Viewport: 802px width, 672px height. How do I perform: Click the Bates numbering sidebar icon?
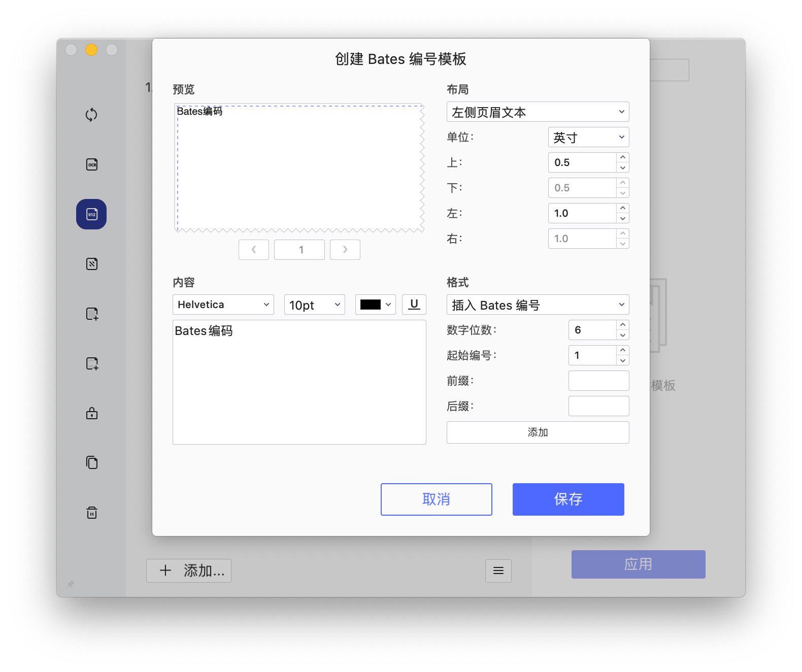[x=91, y=214]
